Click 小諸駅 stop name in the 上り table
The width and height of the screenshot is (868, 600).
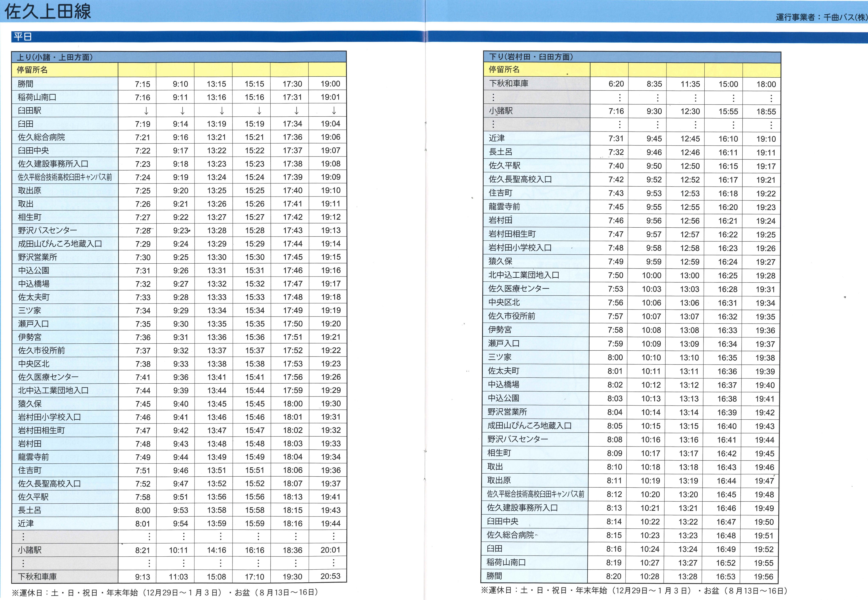(30, 550)
